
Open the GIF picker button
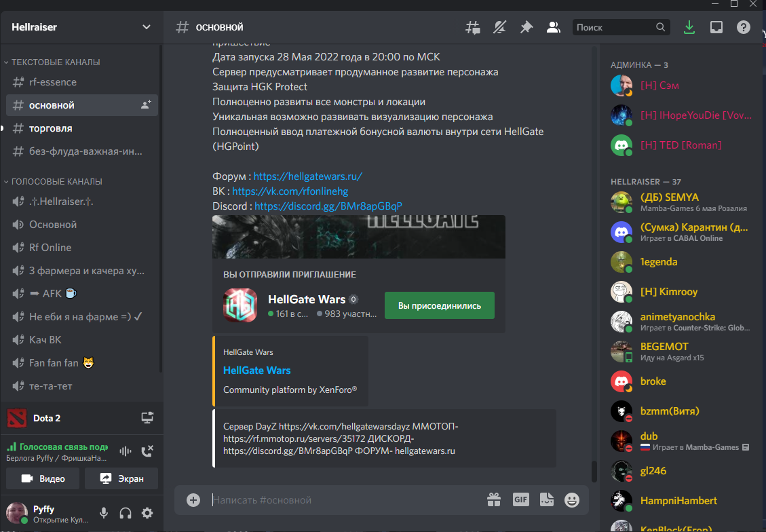tap(521, 499)
